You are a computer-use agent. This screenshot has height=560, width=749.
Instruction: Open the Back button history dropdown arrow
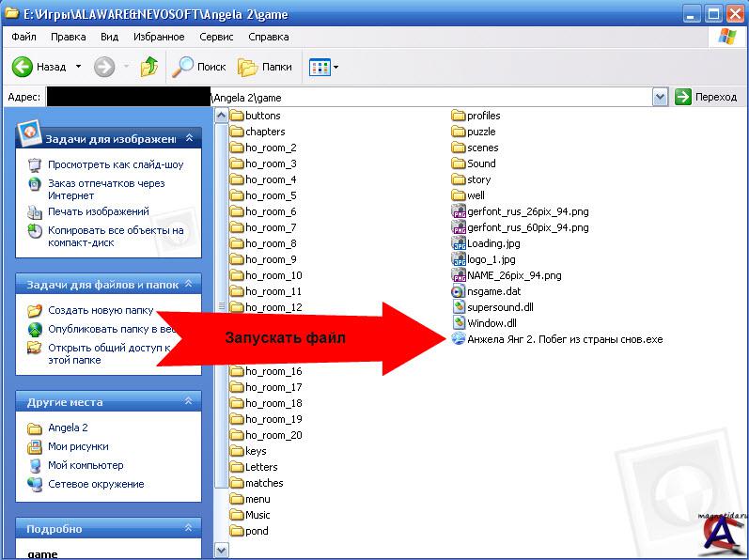click(78, 67)
